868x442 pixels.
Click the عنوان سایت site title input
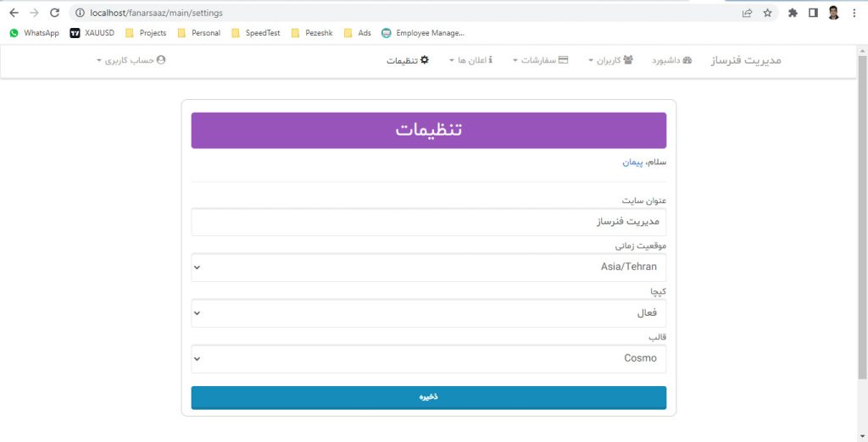[428, 222]
